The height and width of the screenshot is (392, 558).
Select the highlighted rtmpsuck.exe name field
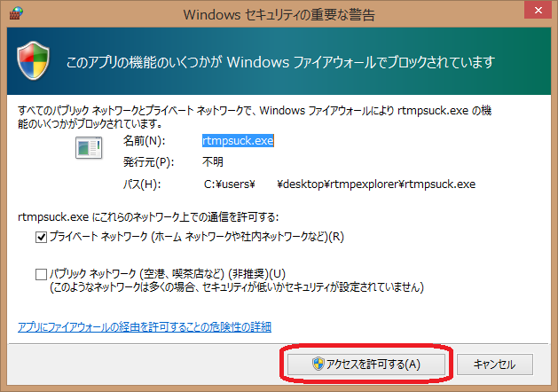[238, 141]
